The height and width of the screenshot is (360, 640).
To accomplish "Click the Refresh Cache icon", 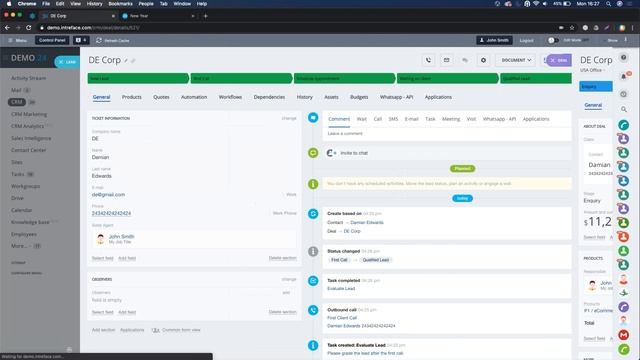I will [x=99, y=40].
